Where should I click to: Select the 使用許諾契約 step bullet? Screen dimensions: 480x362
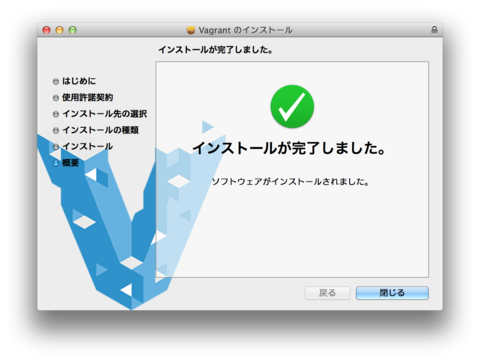click(x=56, y=98)
